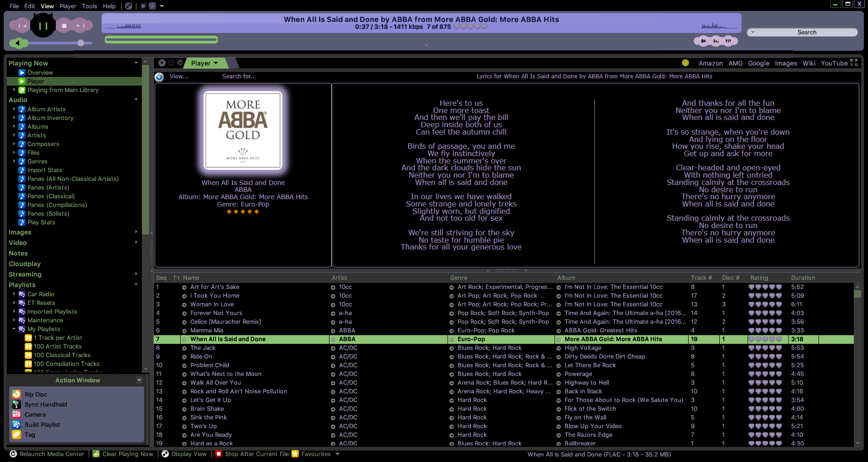Open the Favourites dropdown in status bar
This screenshot has height=462, width=868.
[x=337, y=454]
